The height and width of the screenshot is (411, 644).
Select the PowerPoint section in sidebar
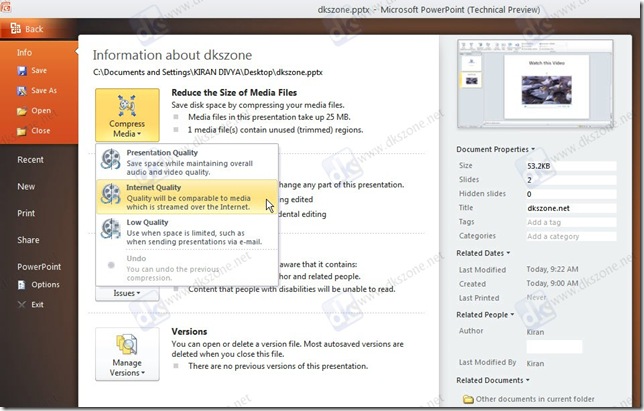point(39,267)
